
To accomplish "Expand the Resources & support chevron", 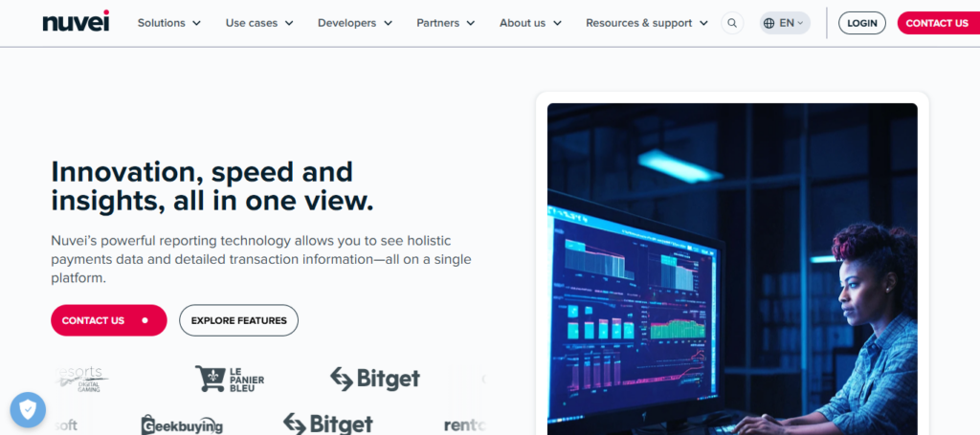I will (x=703, y=23).
